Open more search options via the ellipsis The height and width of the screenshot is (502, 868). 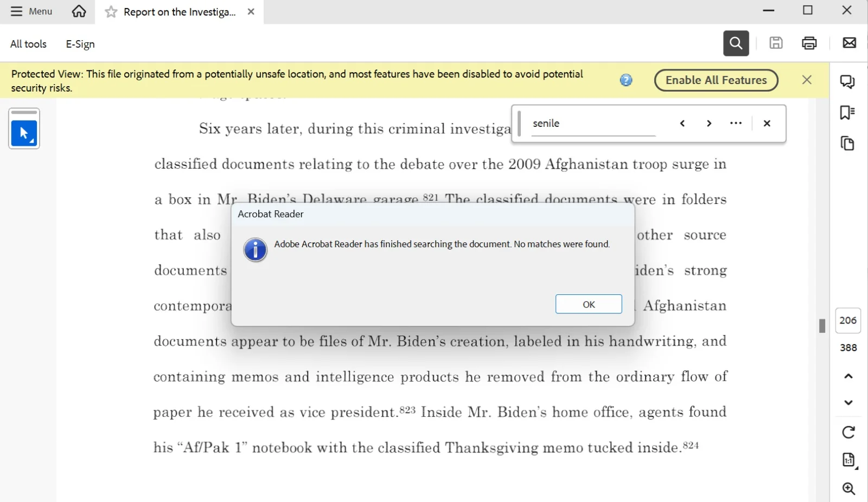click(736, 123)
